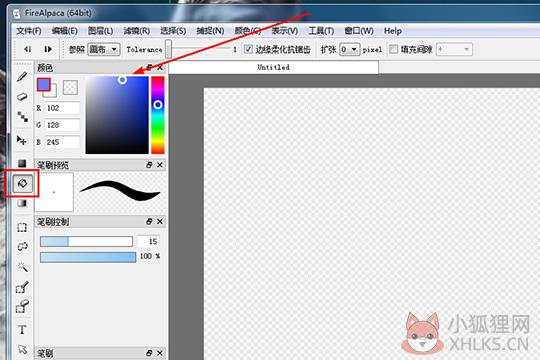Click the Undo arrow in toolbar
This screenshot has width=540, height=360.
28,49
